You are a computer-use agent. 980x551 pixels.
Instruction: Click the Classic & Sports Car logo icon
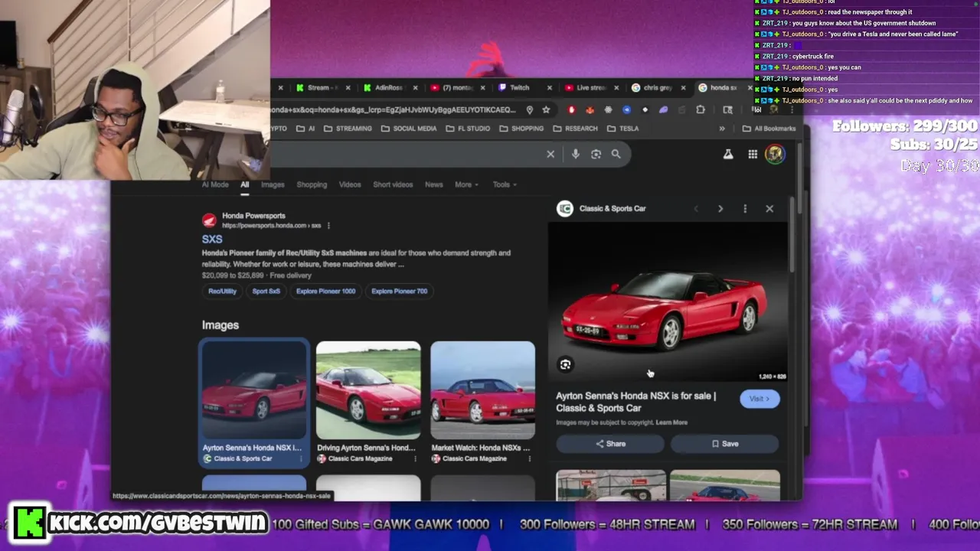pyautogui.click(x=565, y=208)
